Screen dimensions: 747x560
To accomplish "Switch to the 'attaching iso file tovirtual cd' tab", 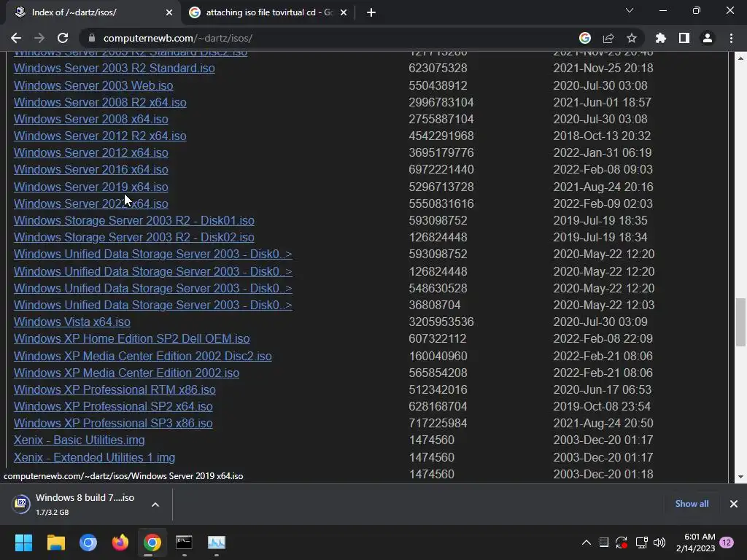I will [268, 12].
